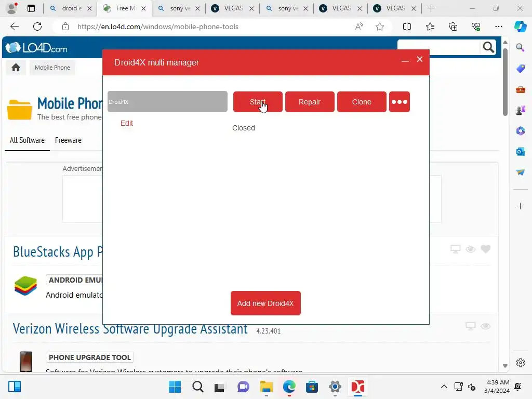Open File Explorer from the taskbar
This screenshot has height=399, width=532.
coord(267,387)
